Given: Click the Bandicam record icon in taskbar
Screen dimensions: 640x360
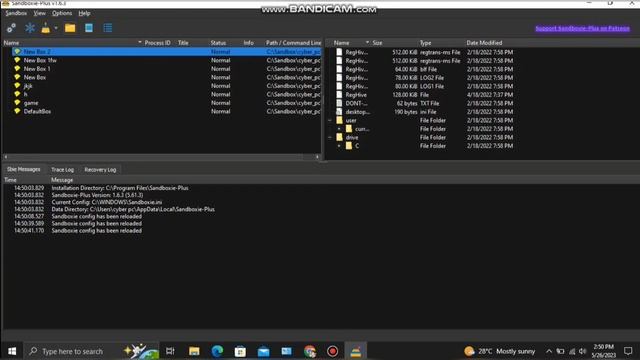Looking at the screenshot, I should (333, 351).
